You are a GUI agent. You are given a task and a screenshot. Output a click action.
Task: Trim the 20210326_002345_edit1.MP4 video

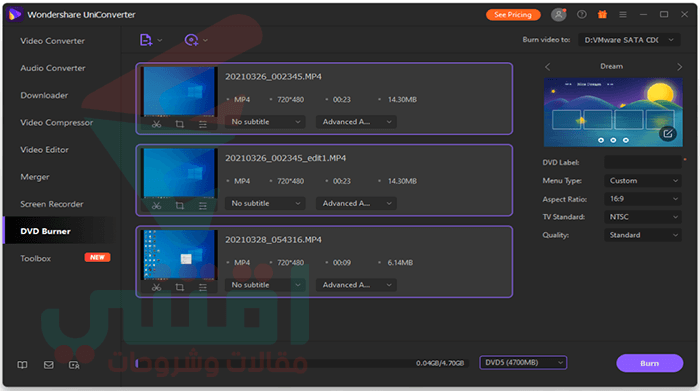point(156,206)
